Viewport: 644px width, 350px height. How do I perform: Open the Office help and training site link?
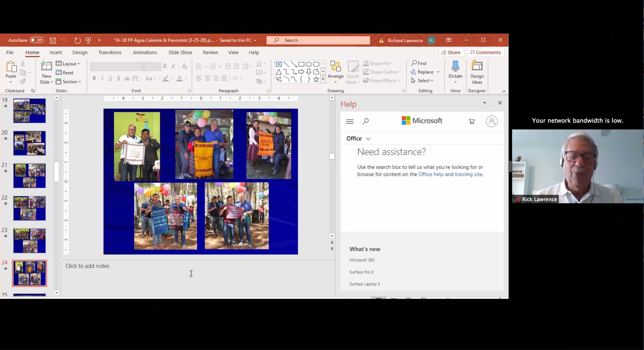pyautogui.click(x=450, y=174)
